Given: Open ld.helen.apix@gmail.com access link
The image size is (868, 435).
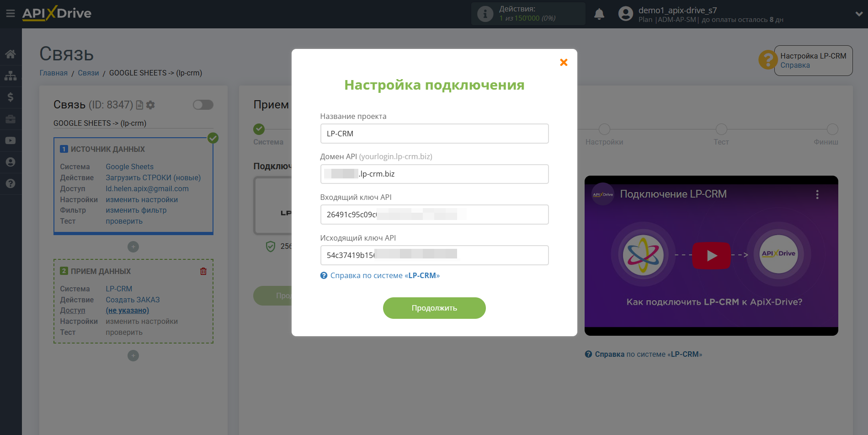Looking at the screenshot, I should 147,188.
